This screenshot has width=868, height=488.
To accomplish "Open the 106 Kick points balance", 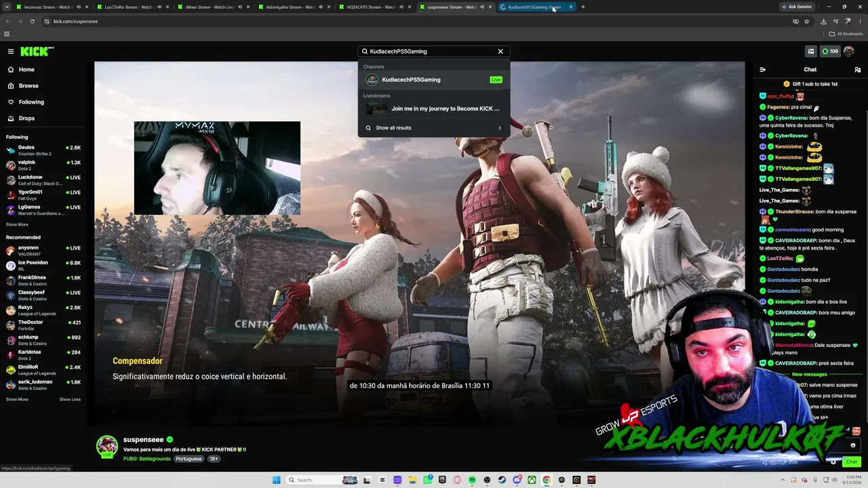I will click(x=830, y=52).
